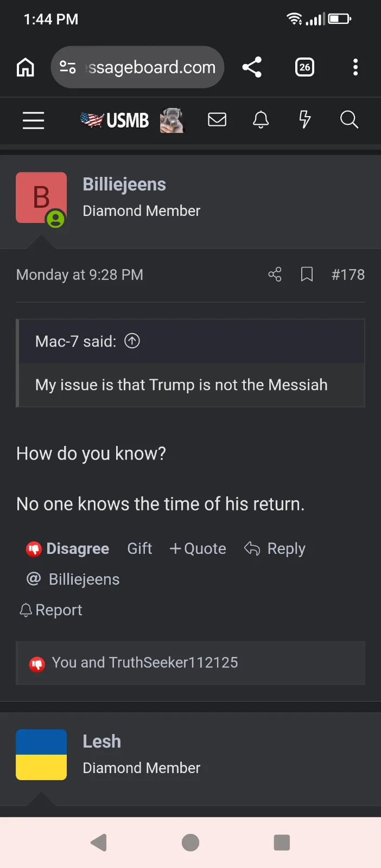Open the tab switcher showing 26 tabs

click(304, 67)
